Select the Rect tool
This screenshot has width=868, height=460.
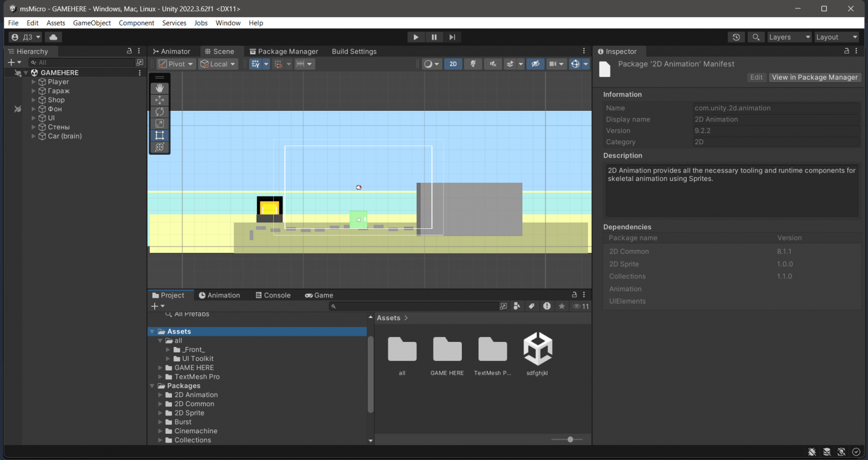(x=160, y=135)
